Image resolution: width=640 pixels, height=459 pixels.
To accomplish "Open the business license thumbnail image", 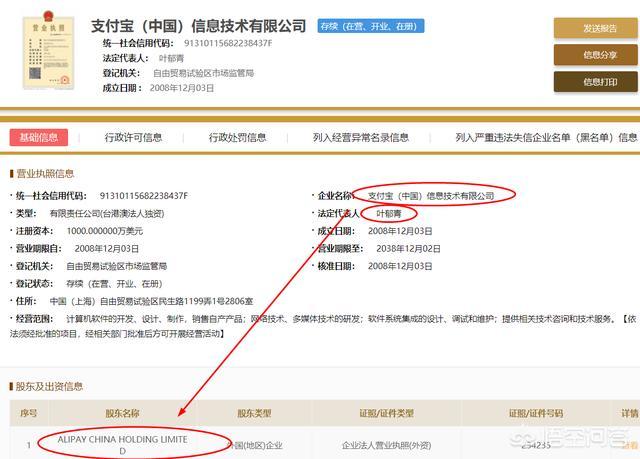I will tap(49, 51).
